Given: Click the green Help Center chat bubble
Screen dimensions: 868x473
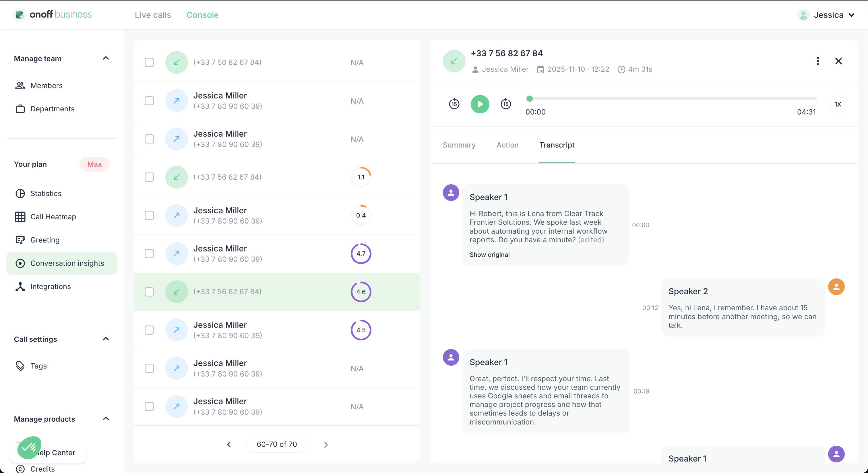Looking at the screenshot, I should pos(29,447).
